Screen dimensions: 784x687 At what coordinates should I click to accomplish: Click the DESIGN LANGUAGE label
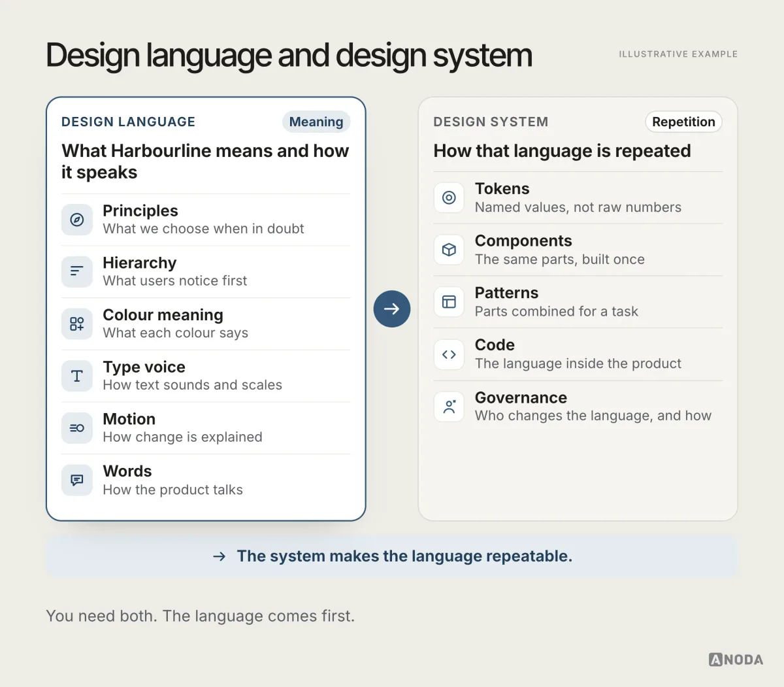pyautogui.click(x=129, y=122)
